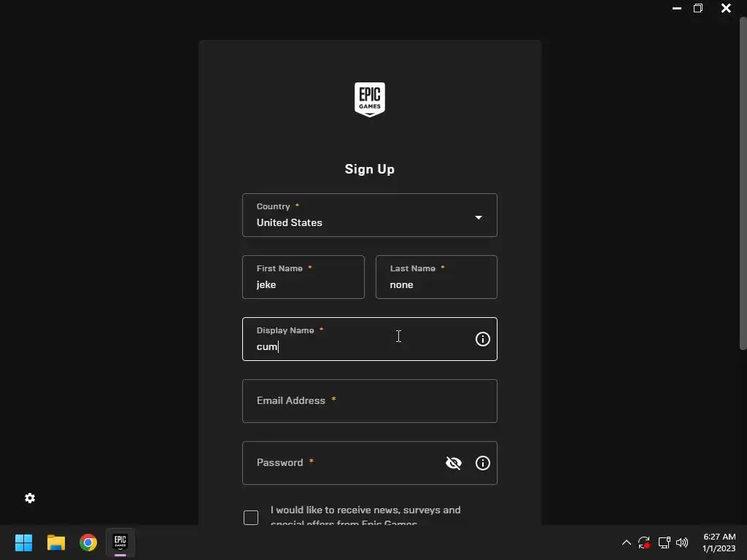Click the Country dropdown arrow
This screenshot has height=560, width=747.
[x=479, y=217]
